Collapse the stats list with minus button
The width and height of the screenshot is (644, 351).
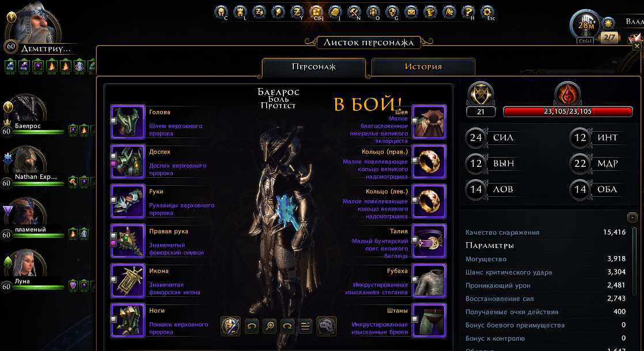[632, 217]
